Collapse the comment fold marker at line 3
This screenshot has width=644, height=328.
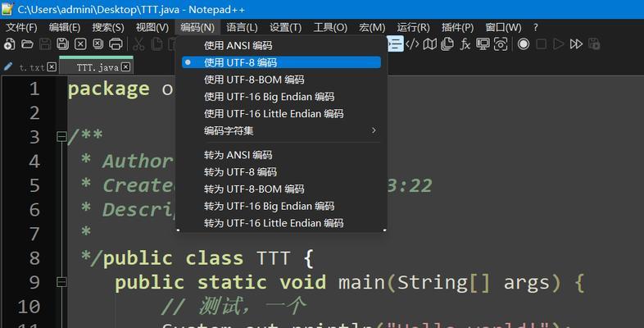[61, 137]
